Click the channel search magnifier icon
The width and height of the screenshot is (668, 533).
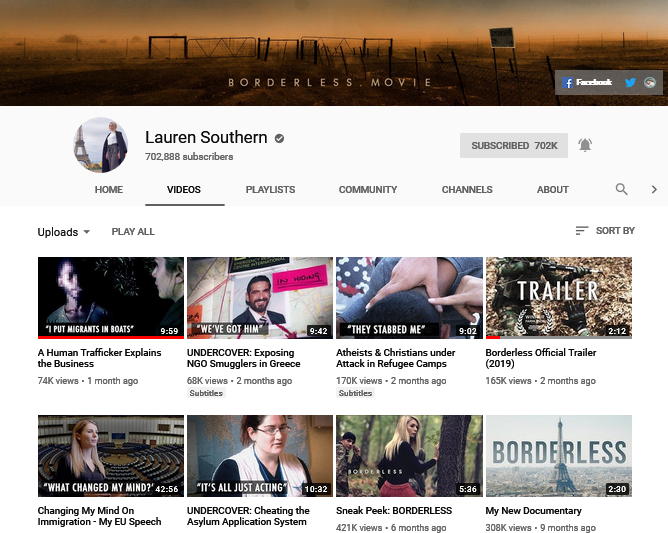(622, 189)
